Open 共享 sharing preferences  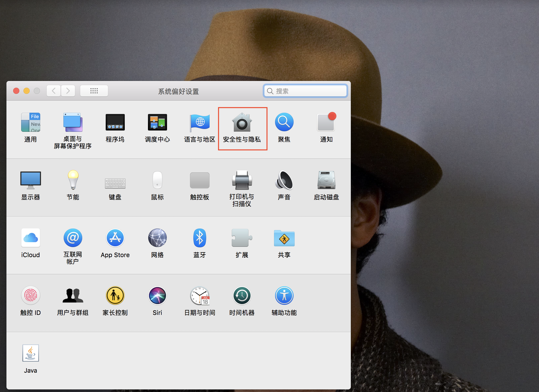pyautogui.click(x=284, y=238)
